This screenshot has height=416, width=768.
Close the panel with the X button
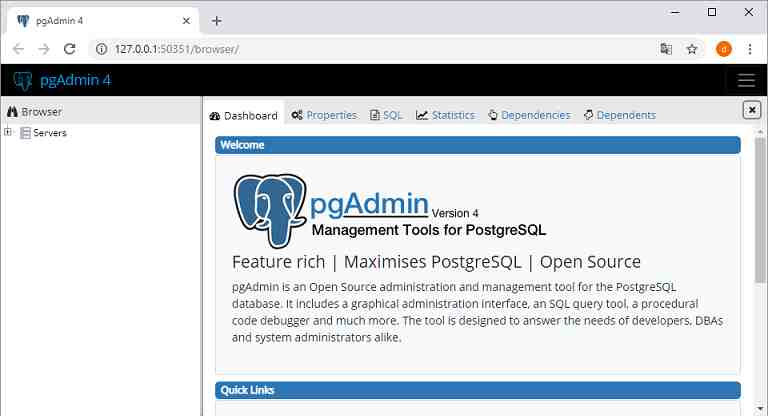coord(751,110)
